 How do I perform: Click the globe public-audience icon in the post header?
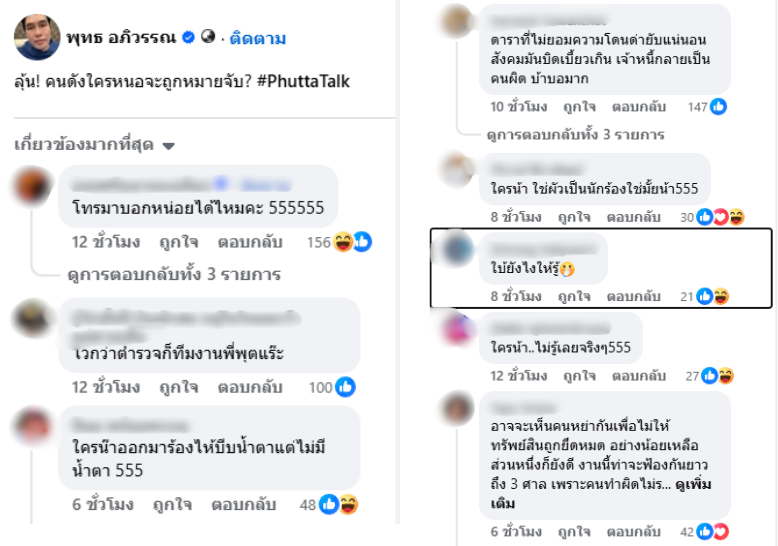(x=208, y=37)
